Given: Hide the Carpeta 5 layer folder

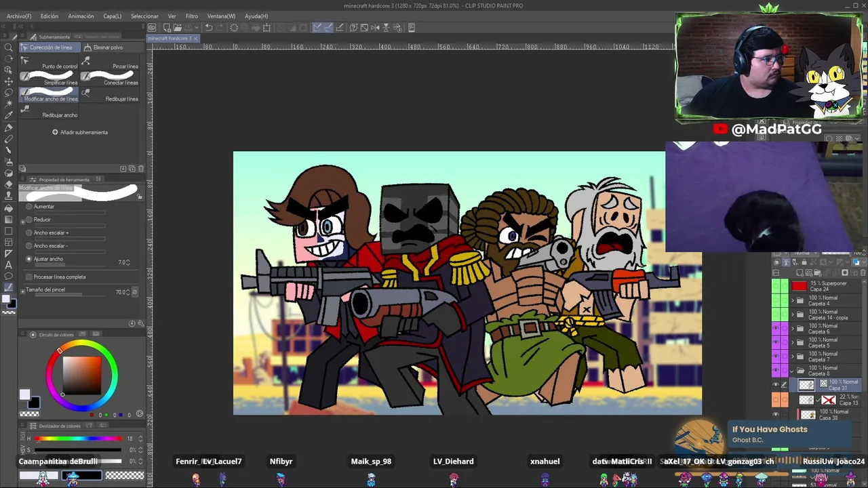Looking at the screenshot, I should pyautogui.click(x=776, y=343).
